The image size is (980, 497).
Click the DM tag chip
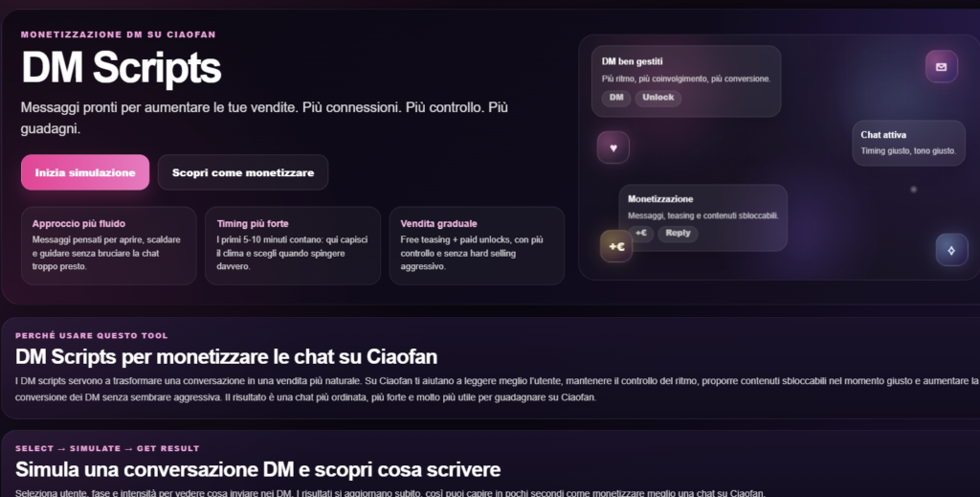pos(616,98)
